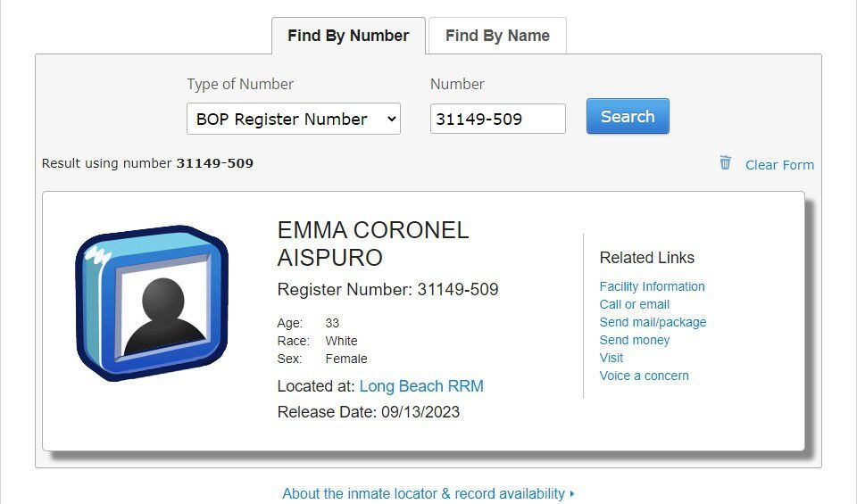Viewport: 857px width, 504px height.
Task: Focus the Number input field
Action: pyautogui.click(x=497, y=120)
